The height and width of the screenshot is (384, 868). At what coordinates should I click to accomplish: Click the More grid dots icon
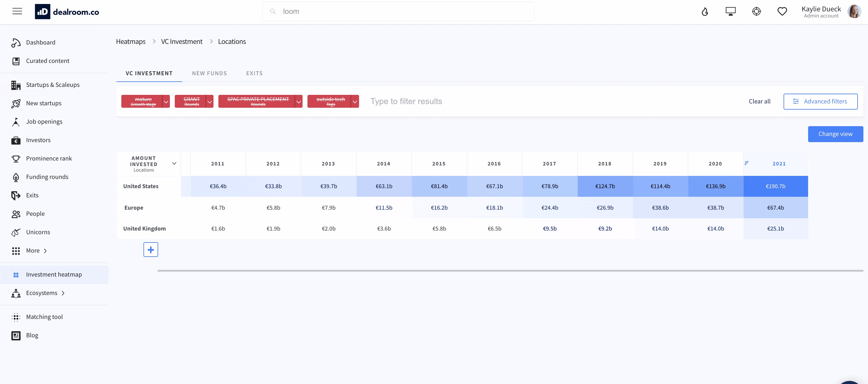pos(16,250)
